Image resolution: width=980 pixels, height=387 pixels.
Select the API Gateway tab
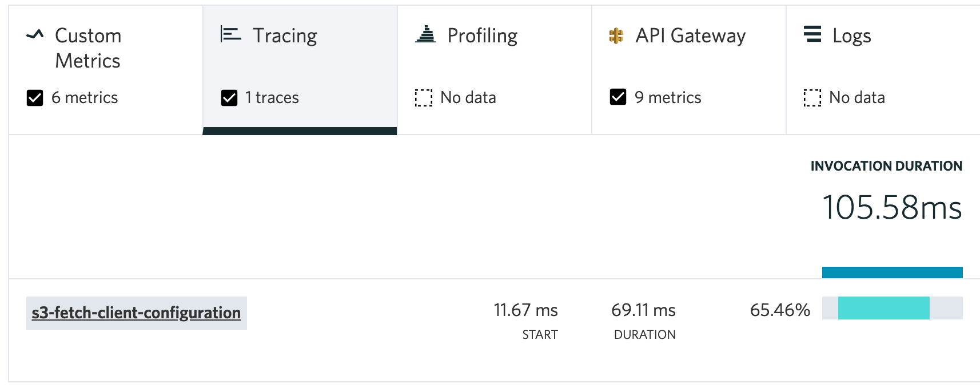point(690,35)
